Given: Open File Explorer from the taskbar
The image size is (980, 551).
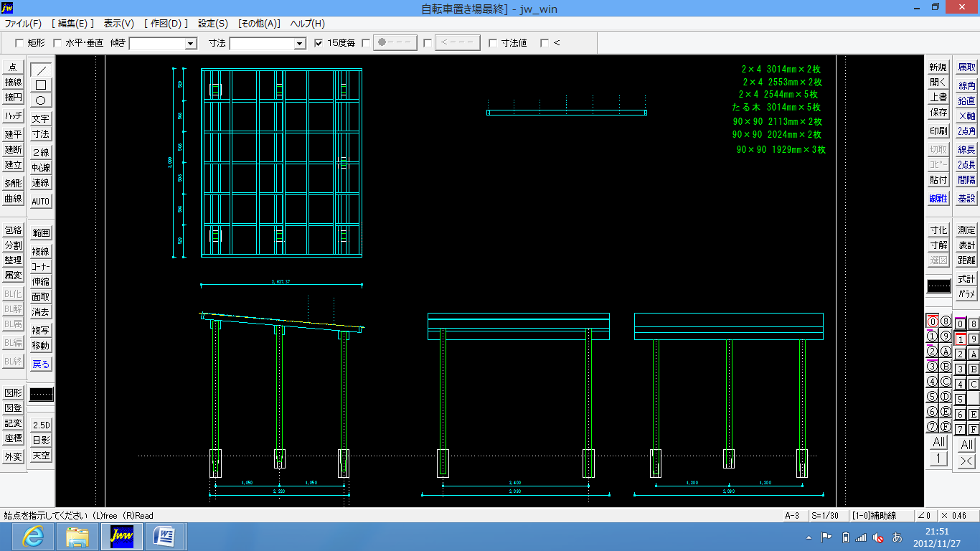Looking at the screenshot, I should (77, 536).
